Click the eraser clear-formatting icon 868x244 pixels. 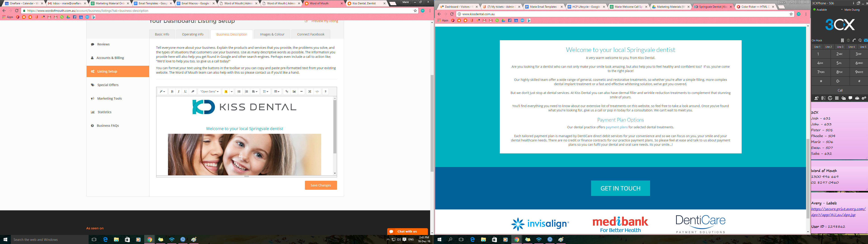[193, 92]
